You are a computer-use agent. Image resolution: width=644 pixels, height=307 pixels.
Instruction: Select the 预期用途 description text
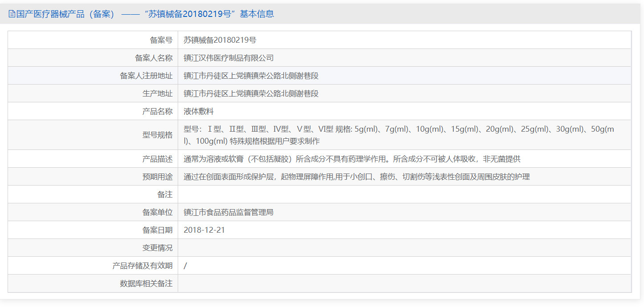pos(312,176)
